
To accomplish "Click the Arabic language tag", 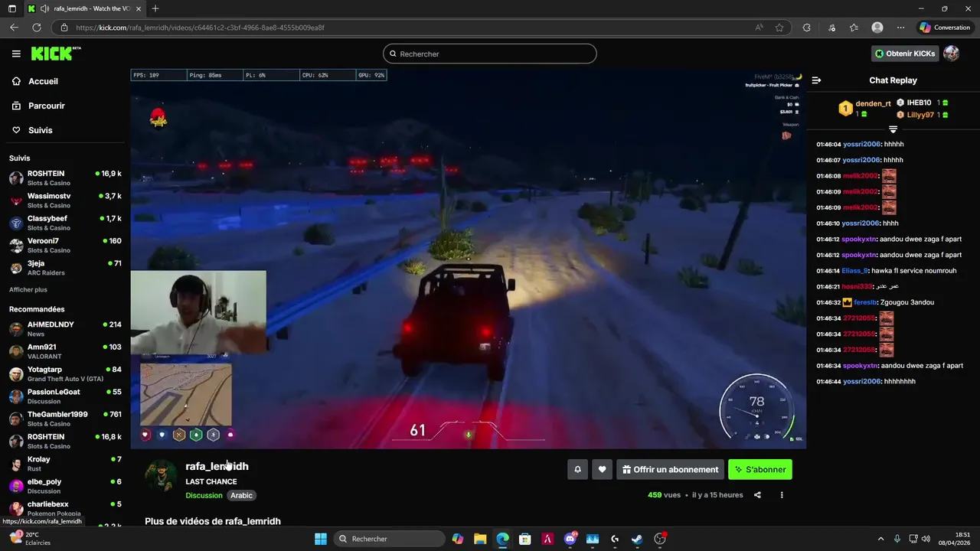I will 241,495.
